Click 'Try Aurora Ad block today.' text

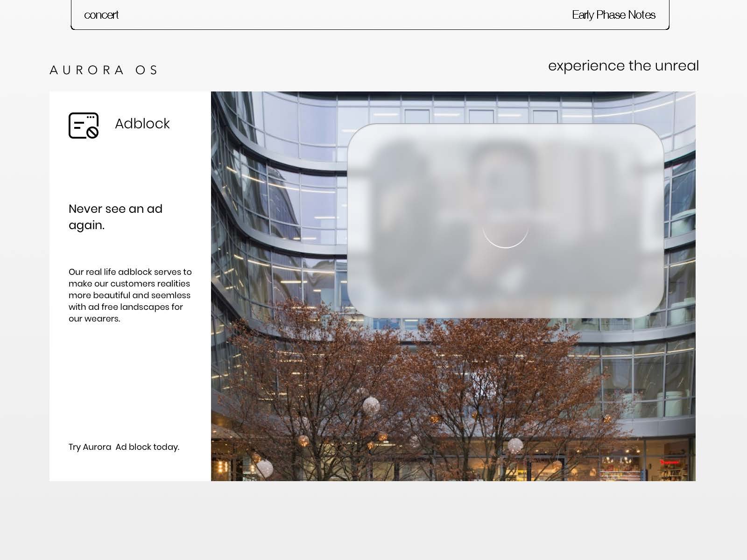(x=124, y=447)
